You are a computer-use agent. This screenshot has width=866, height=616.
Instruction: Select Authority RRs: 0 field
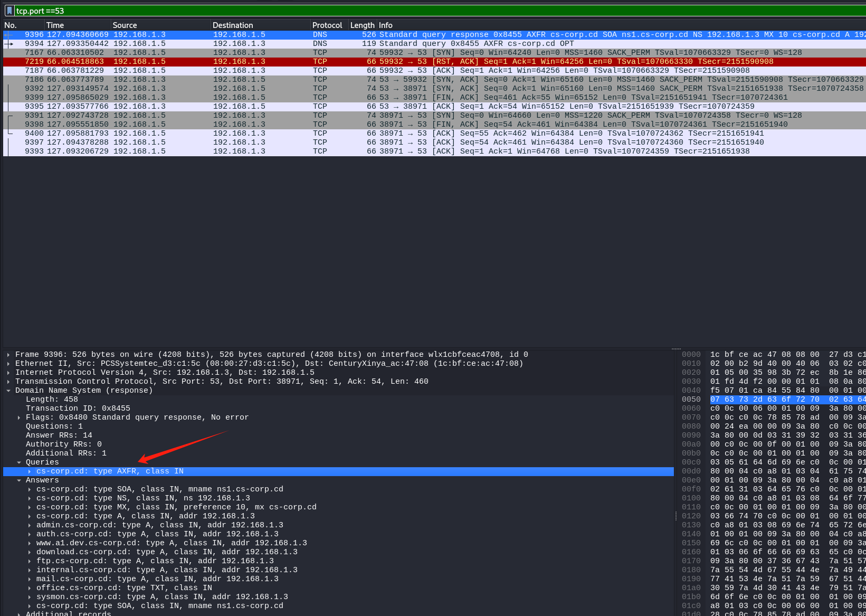tap(64, 444)
